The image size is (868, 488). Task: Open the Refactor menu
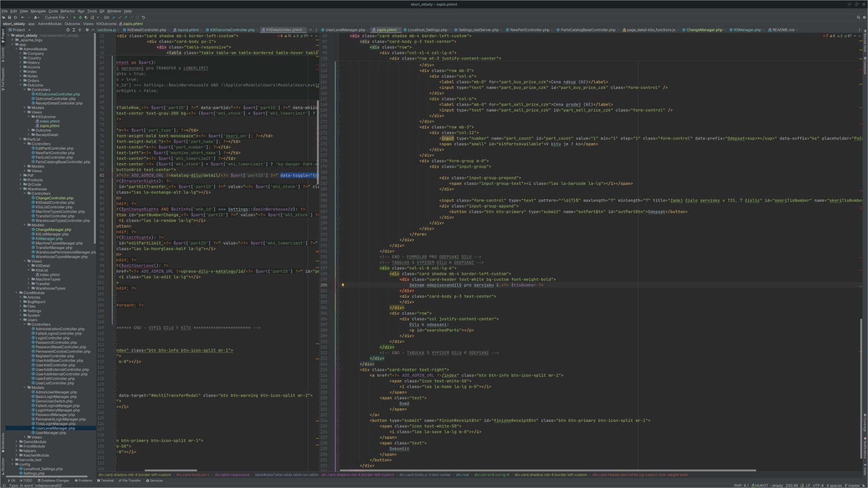(x=68, y=11)
